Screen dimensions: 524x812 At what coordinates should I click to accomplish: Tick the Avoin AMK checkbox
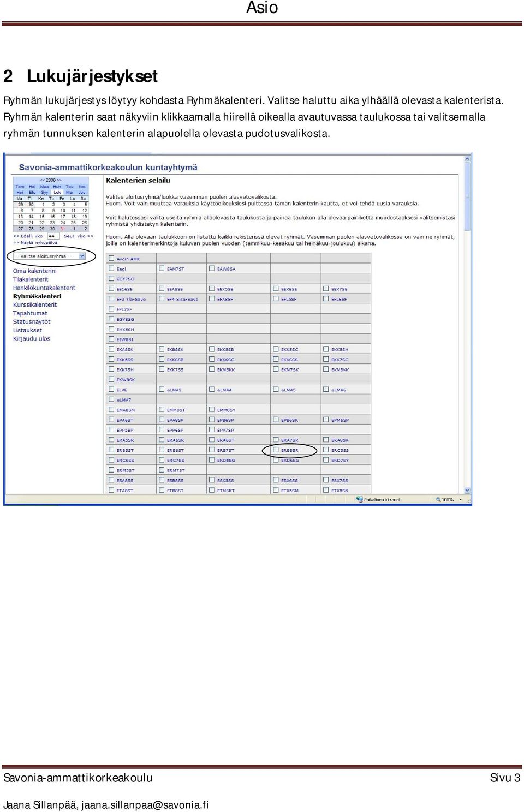pos(111,259)
